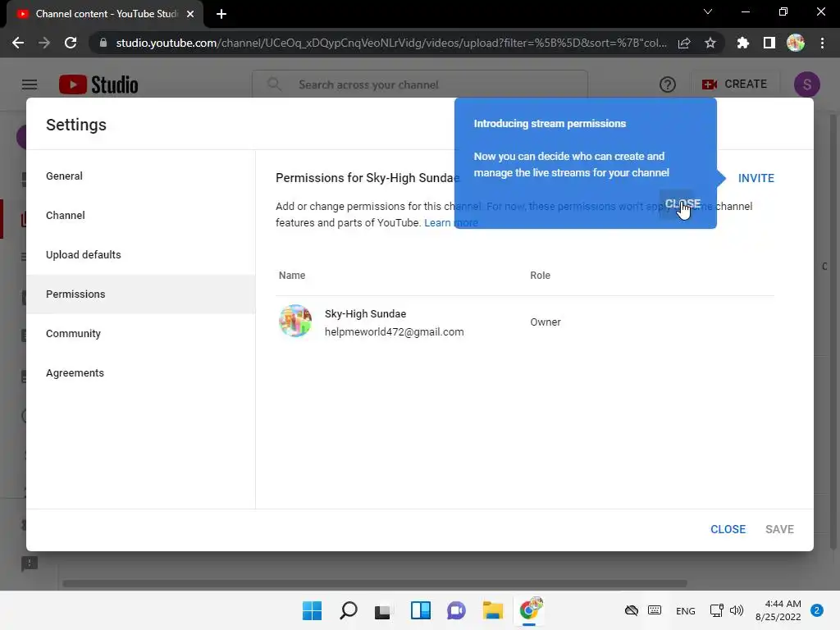Open Chrome three-dot menu
840x630 pixels.
pyautogui.click(x=822, y=43)
